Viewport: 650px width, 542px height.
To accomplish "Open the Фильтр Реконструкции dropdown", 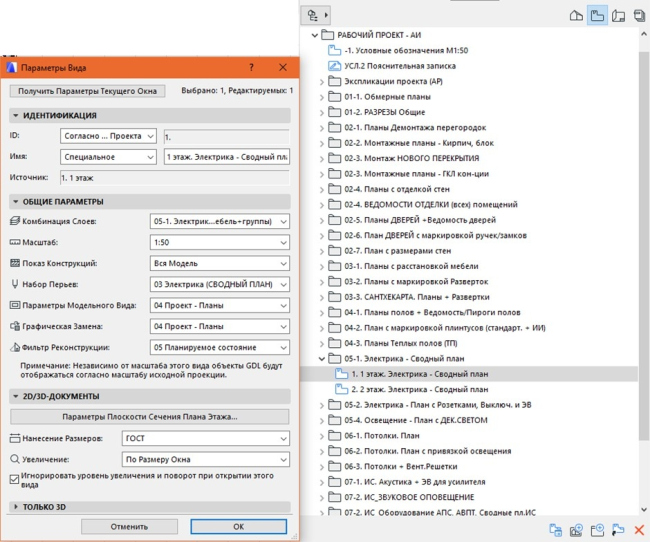I will point(219,347).
